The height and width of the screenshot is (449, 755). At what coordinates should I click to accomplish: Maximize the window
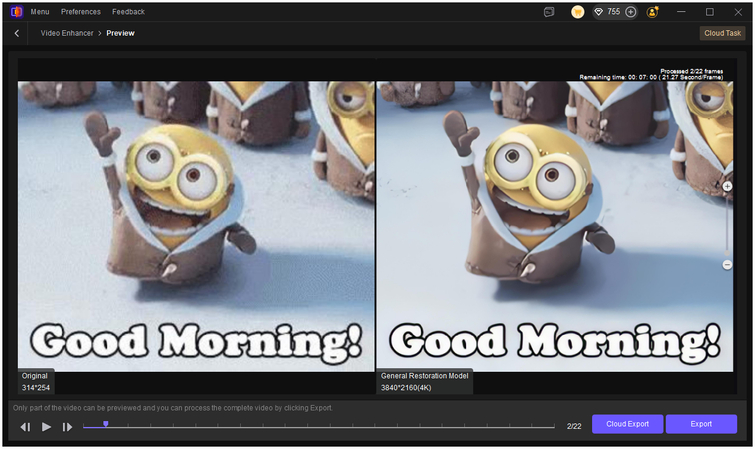710,12
